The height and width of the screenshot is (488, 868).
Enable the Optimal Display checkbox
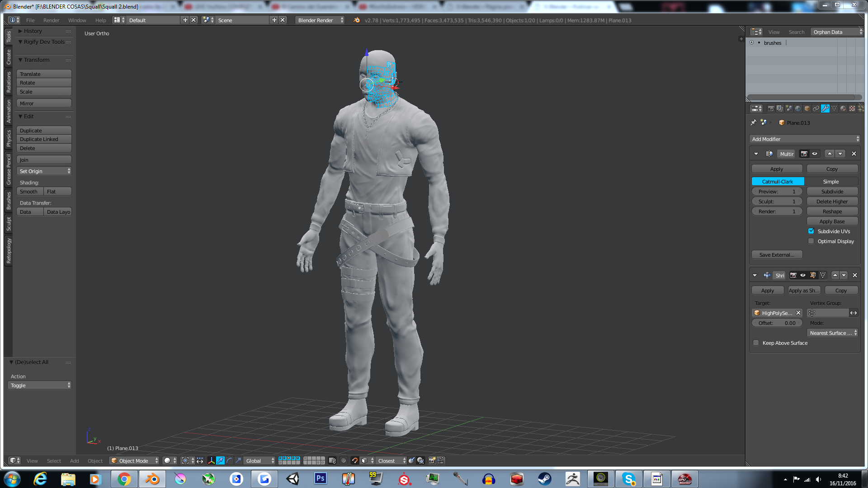[811, 241]
